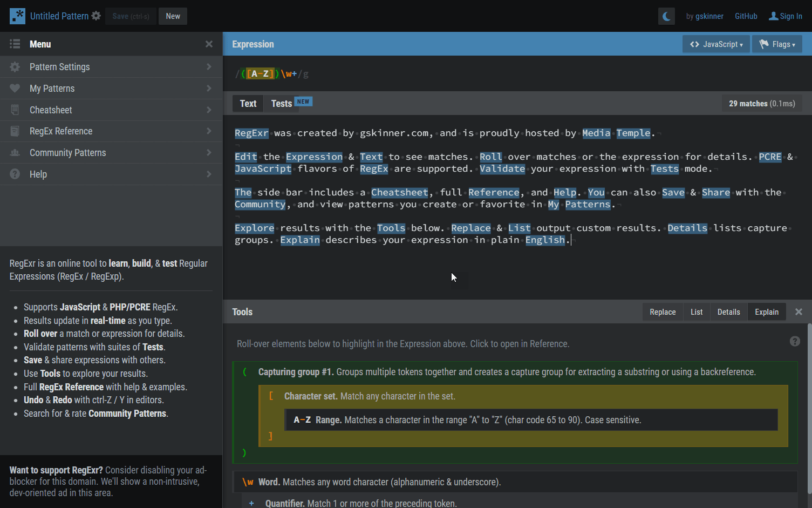Click the RegExr logo icon

[x=17, y=16]
